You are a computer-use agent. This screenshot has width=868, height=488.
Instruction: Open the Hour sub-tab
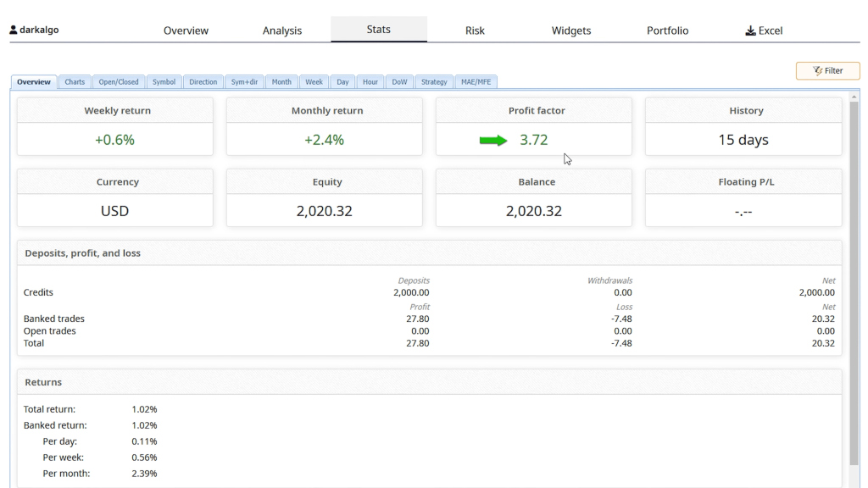coord(370,82)
